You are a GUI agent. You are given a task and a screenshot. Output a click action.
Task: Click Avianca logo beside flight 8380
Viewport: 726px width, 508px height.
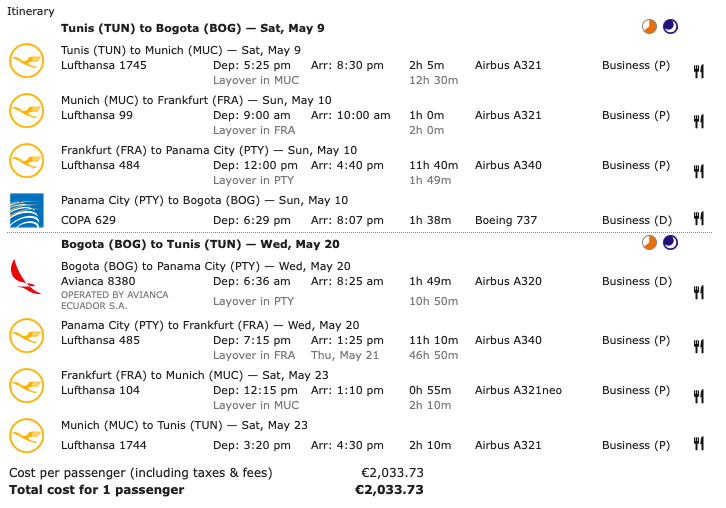pyautogui.click(x=26, y=276)
